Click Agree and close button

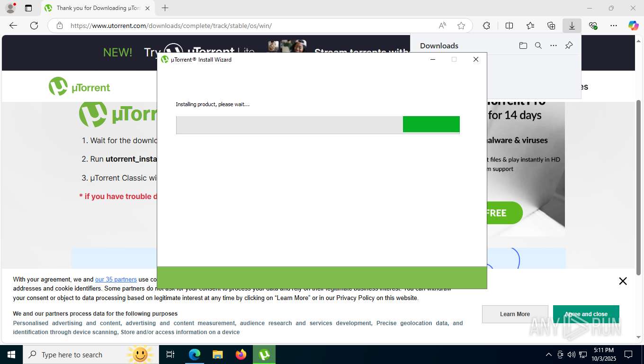tap(586, 314)
